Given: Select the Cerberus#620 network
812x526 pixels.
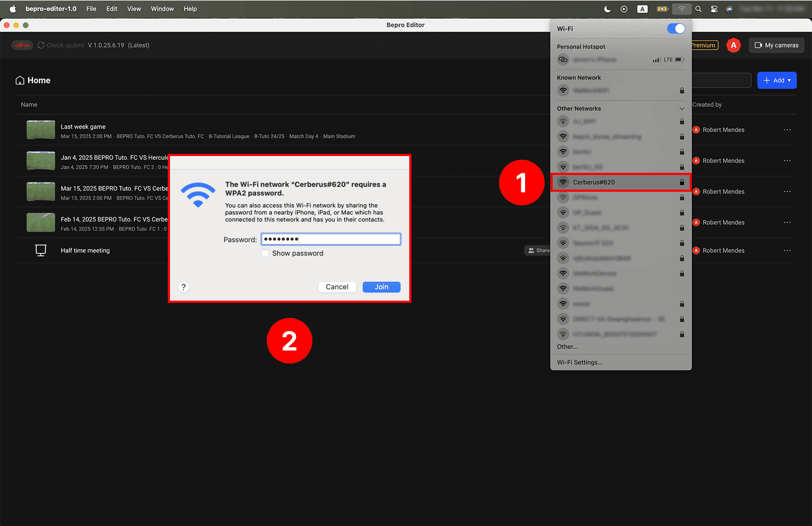Looking at the screenshot, I should pyautogui.click(x=620, y=182).
